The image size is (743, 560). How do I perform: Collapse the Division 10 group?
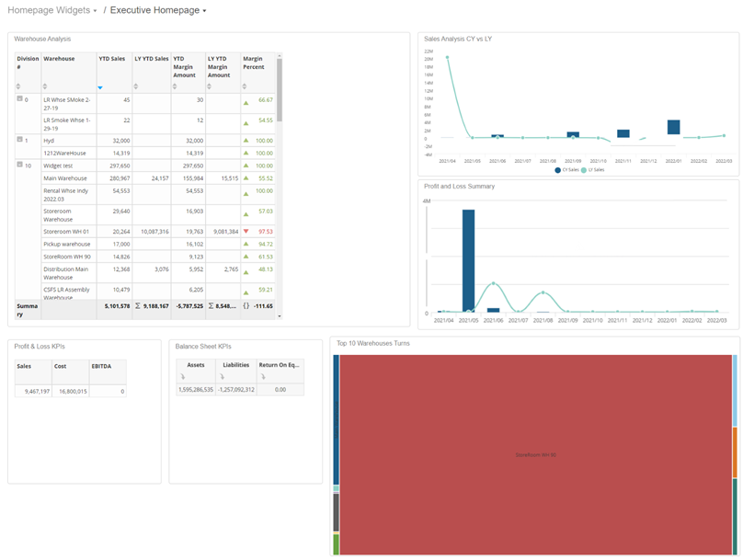(20, 165)
